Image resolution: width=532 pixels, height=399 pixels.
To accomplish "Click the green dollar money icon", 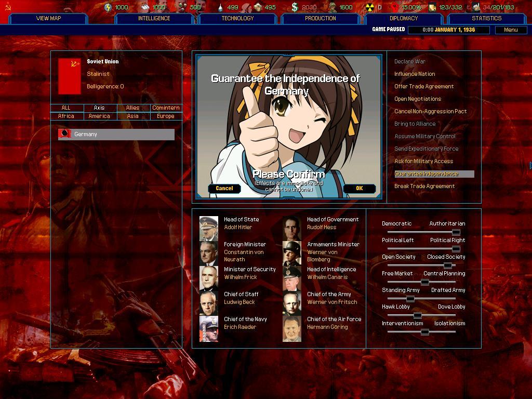I will [295, 7].
